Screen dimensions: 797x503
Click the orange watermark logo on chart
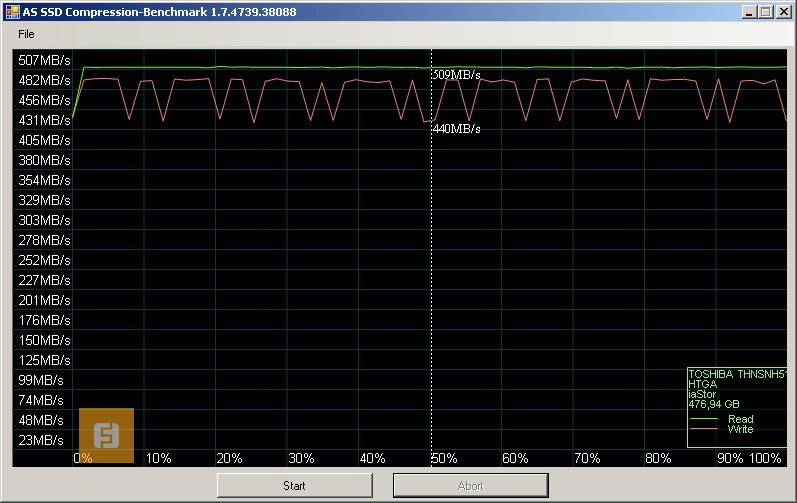[106, 435]
